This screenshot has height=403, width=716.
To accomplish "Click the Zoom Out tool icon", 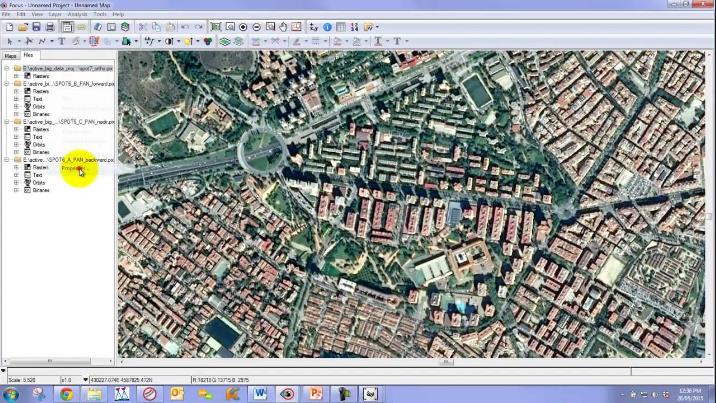I will click(x=257, y=27).
